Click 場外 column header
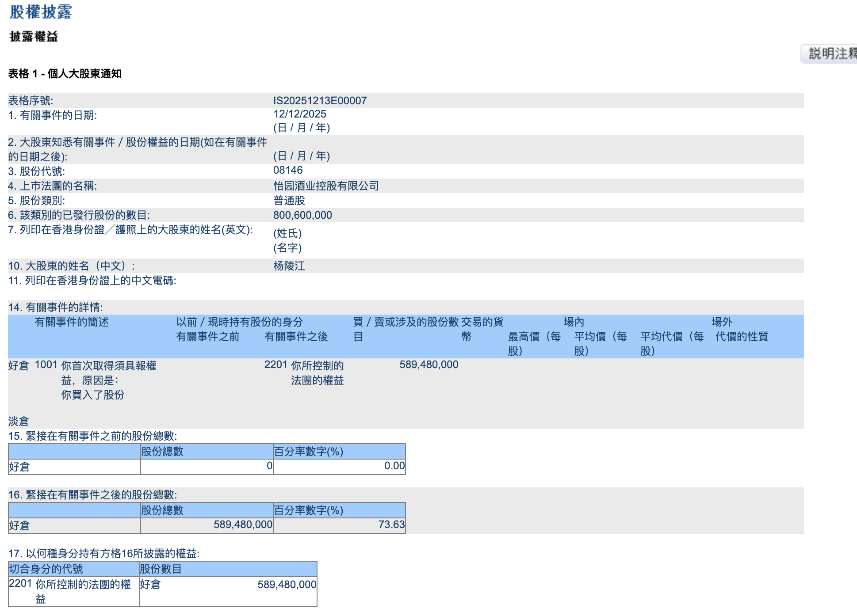The width and height of the screenshot is (857, 616). coord(722,322)
